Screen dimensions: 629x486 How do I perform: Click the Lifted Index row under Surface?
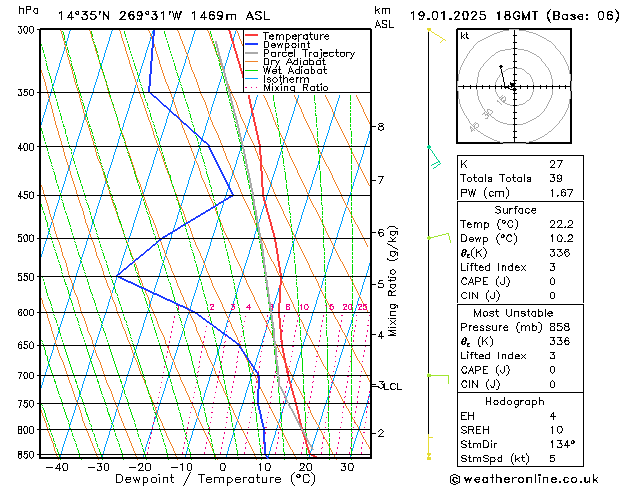[520, 267]
